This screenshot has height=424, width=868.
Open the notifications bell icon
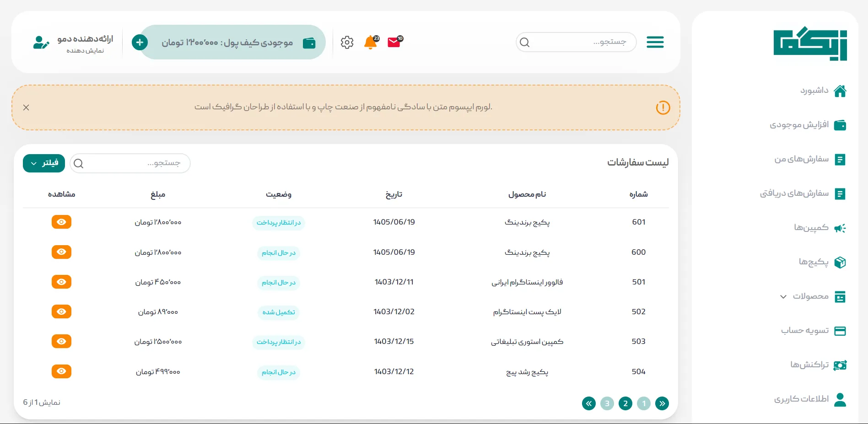371,42
